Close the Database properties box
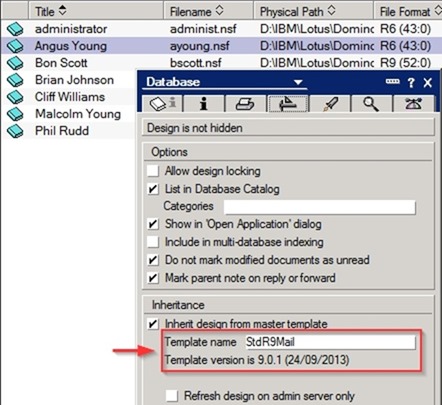Viewport: 442px width, 405px height. pyautogui.click(x=428, y=82)
